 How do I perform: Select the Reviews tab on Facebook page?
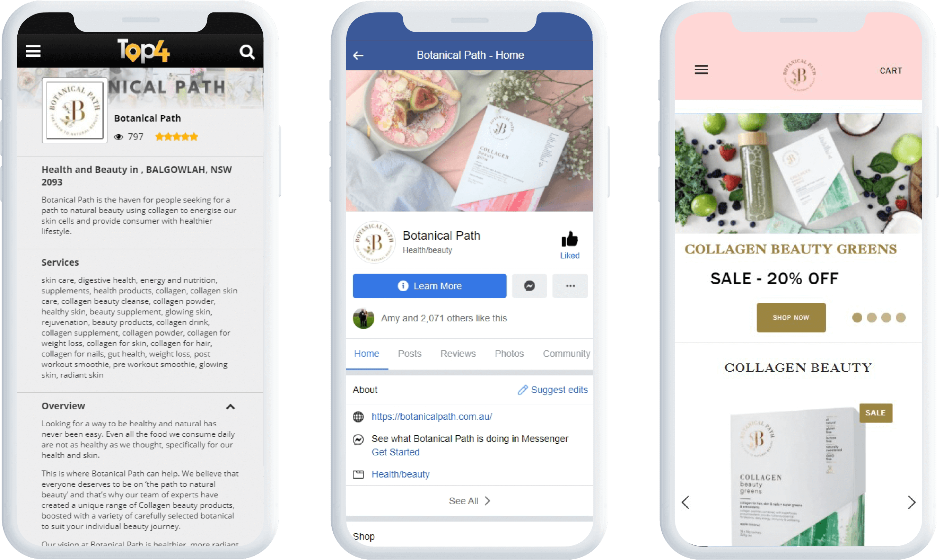pos(458,353)
